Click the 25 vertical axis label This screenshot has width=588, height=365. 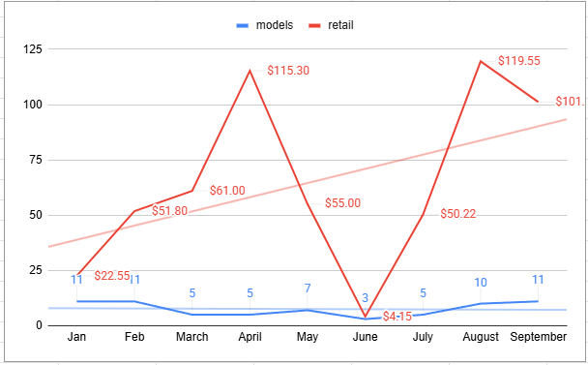36,270
